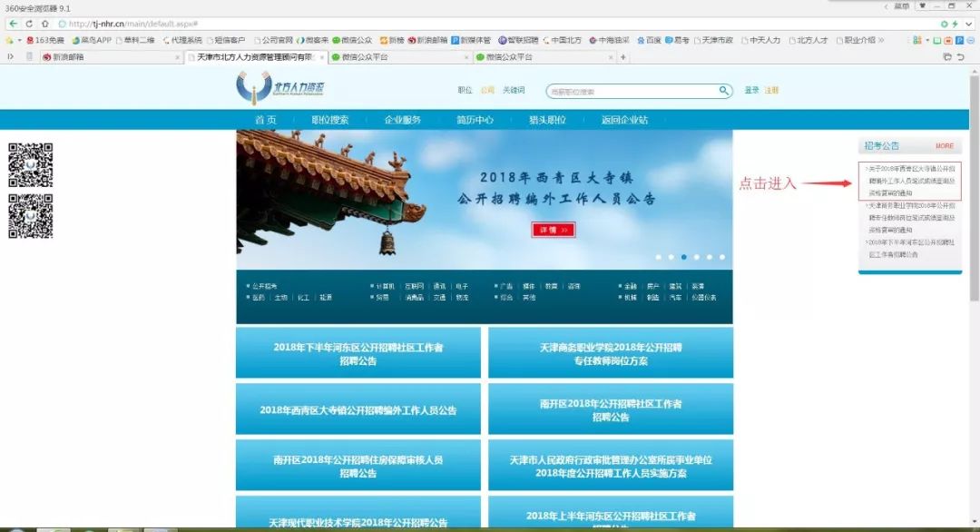The width and height of the screenshot is (980, 532).
Task: Open the 天津市人民政府行政审批管理办公室 tile
Action: coord(611,467)
